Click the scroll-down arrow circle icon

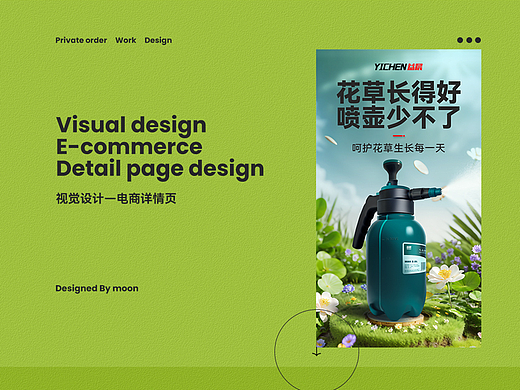(x=316, y=351)
